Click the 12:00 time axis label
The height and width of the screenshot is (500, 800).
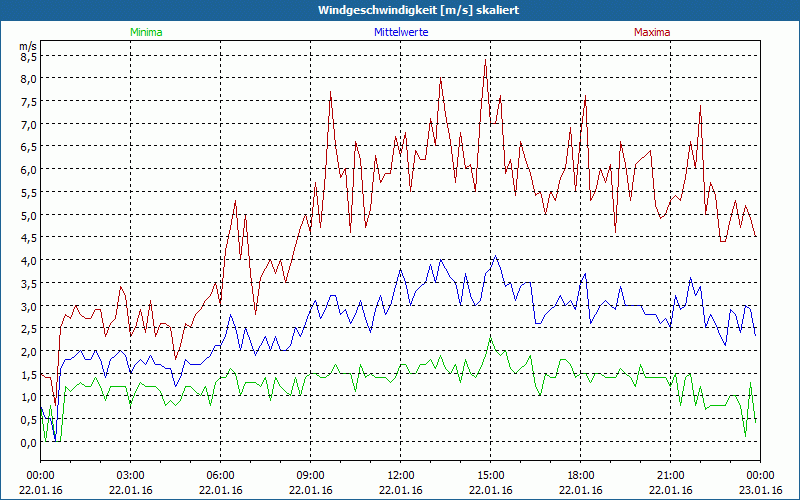coord(401,475)
